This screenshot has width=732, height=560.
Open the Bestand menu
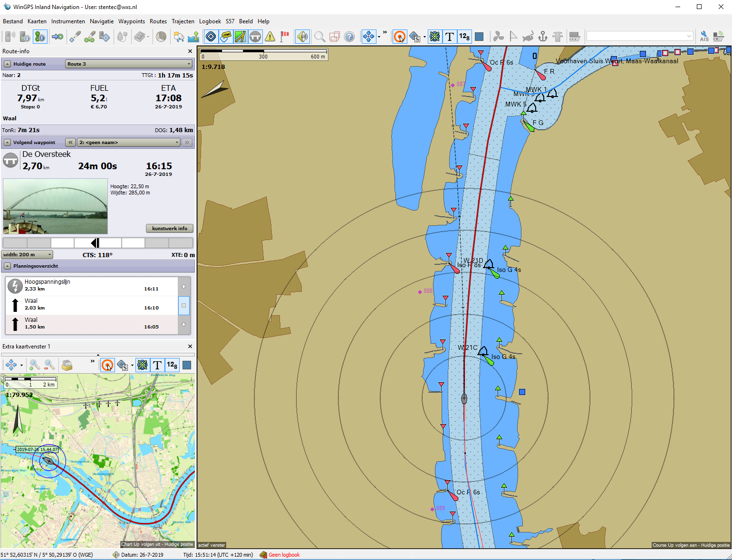click(13, 21)
